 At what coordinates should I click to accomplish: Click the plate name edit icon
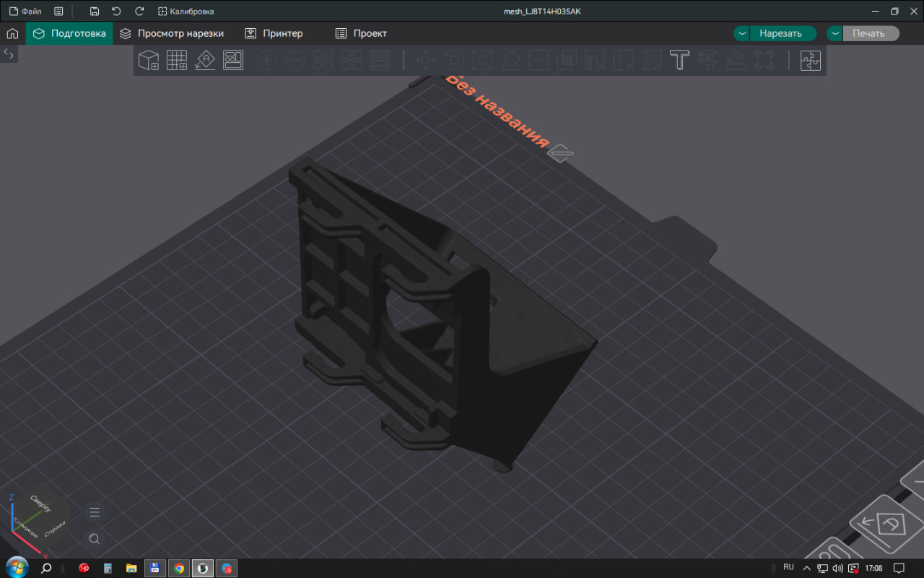tap(561, 152)
